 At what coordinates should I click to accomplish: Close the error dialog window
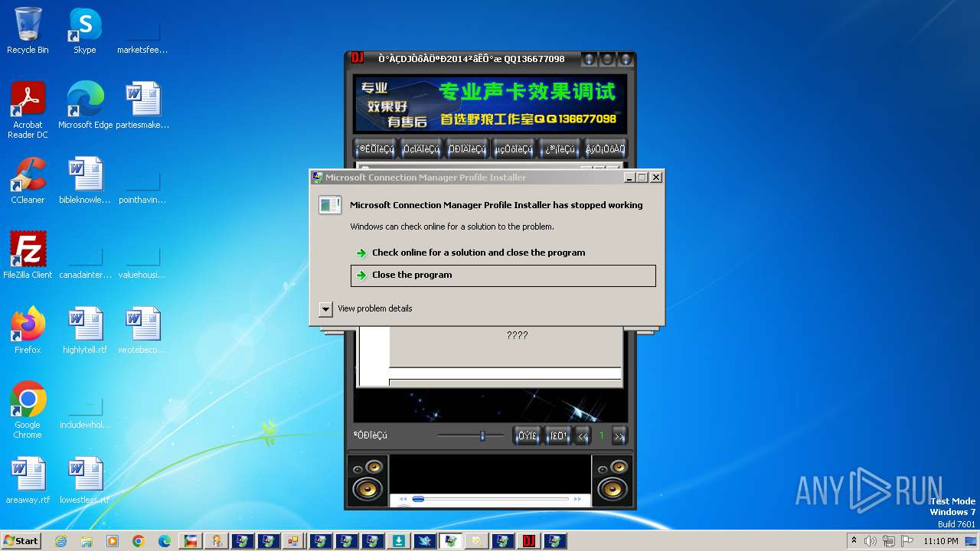click(x=656, y=178)
